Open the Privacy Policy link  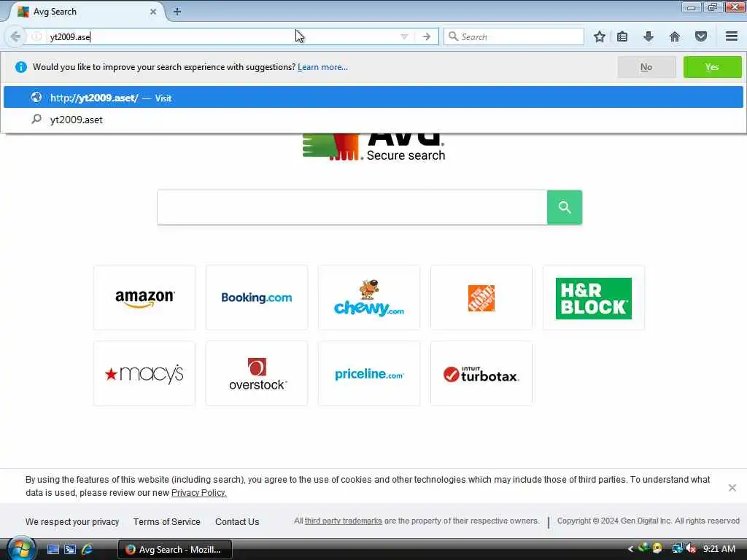tap(198, 493)
